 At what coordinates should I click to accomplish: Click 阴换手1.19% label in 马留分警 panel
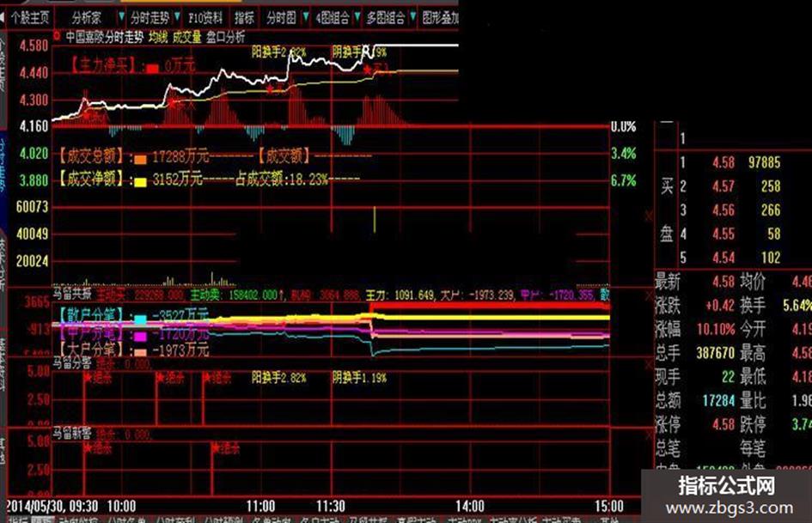pyautogui.click(x=359, y=378)
